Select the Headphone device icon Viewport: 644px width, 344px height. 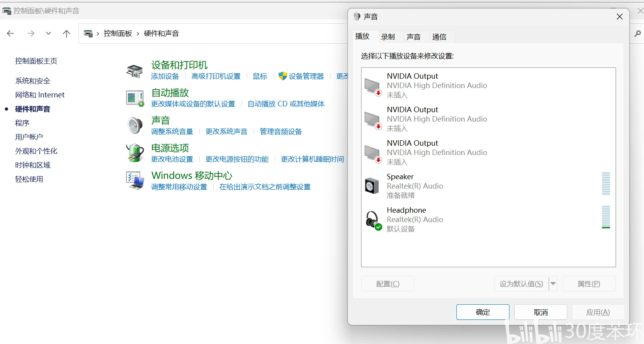point(374,221)
